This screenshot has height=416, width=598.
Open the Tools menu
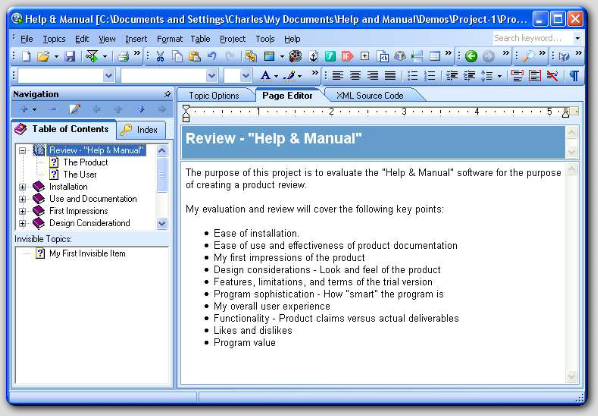[265, 39]
